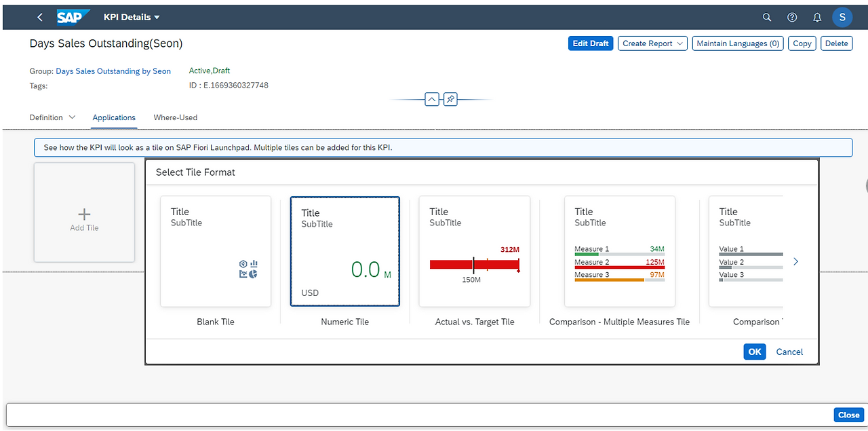This screenshot has height=431, width=868.
Task: Go back using the header back arrow
Action: coord(40,17)
